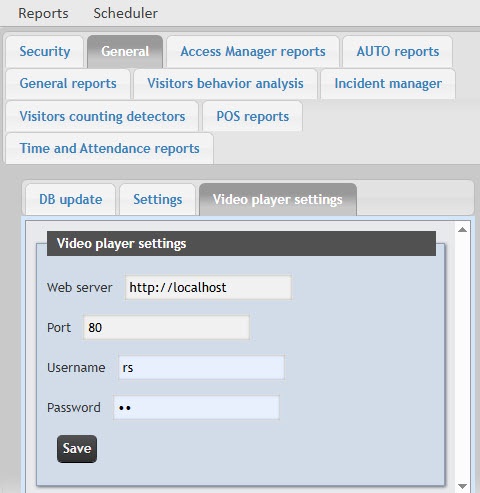Focus the Port input field
Image resolution: width=480 pixels, height=493 pixels.
166,327
